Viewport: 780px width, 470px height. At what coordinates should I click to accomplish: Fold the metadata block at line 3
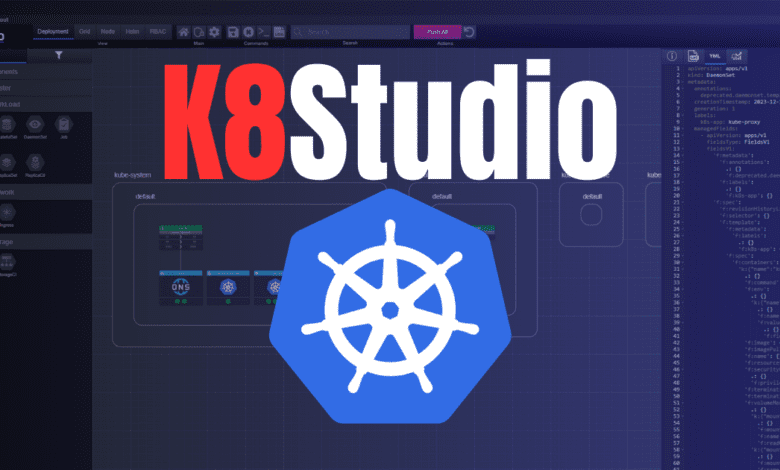[683, 82]
